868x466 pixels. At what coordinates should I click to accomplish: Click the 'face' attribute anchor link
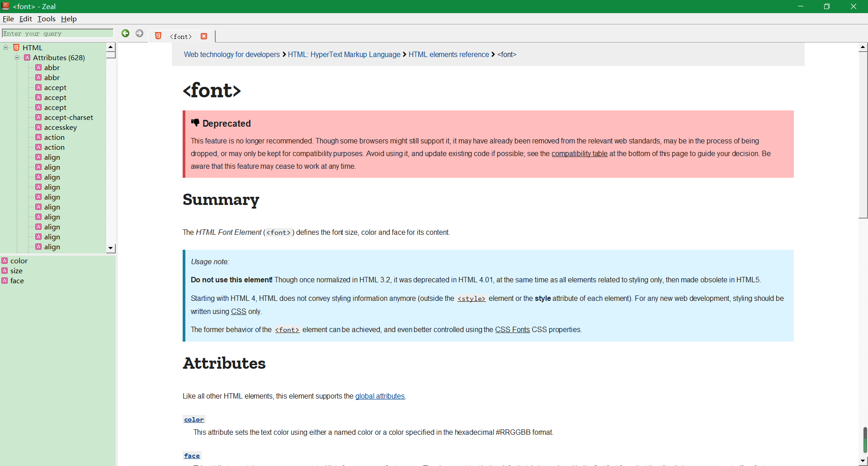(x=192, y=456)
